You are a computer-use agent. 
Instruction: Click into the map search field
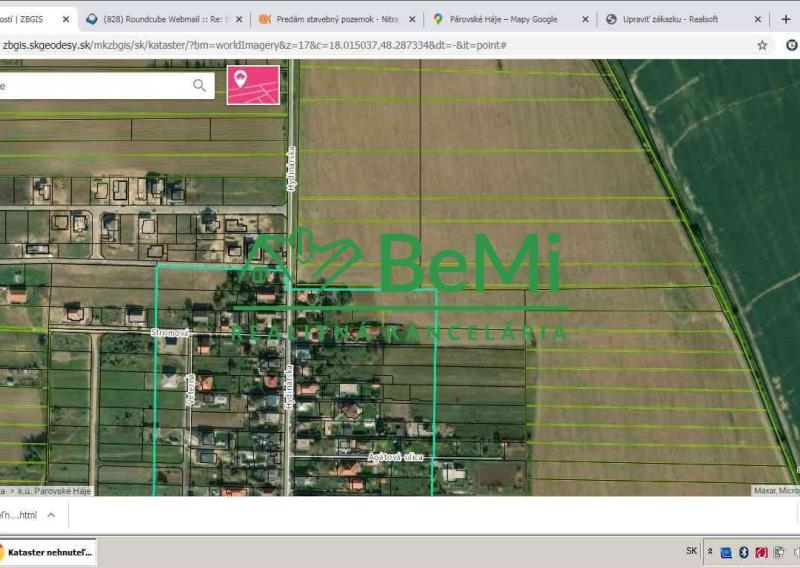(94, 85)
